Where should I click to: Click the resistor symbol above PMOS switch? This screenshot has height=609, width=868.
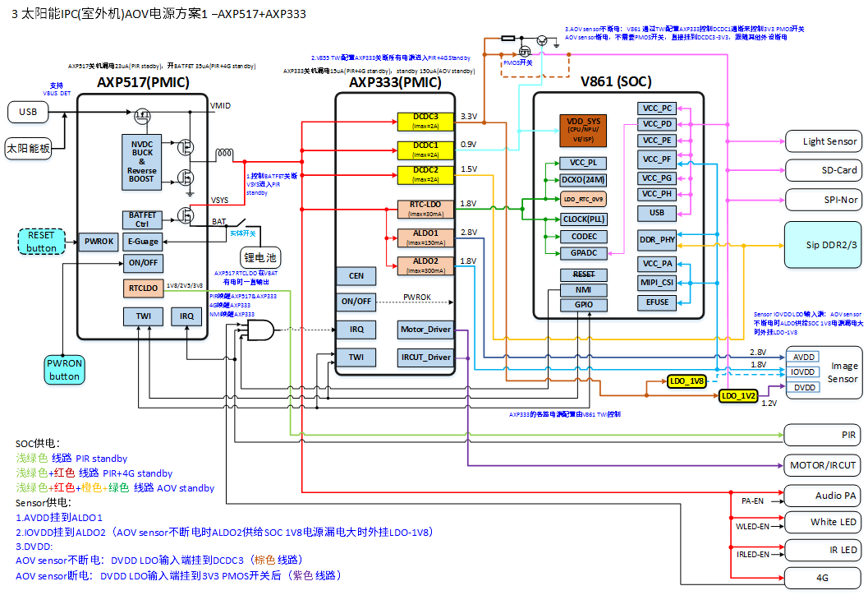pos(508,38)
